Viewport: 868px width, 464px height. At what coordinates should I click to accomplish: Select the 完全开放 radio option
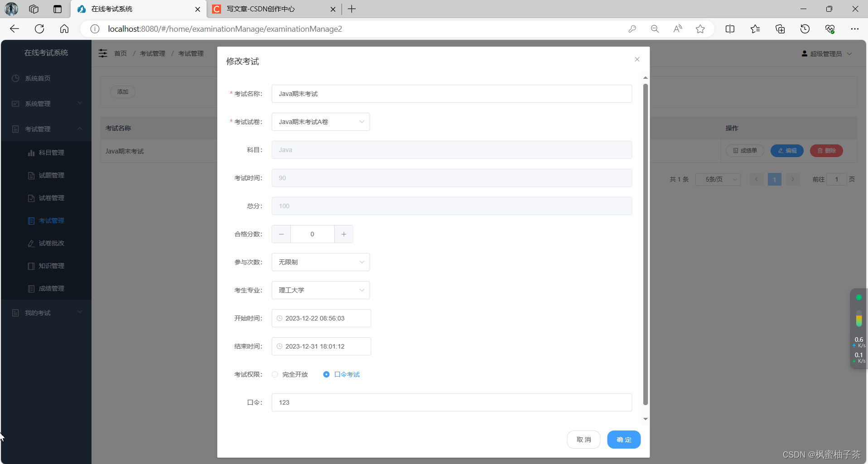(275, 374)
